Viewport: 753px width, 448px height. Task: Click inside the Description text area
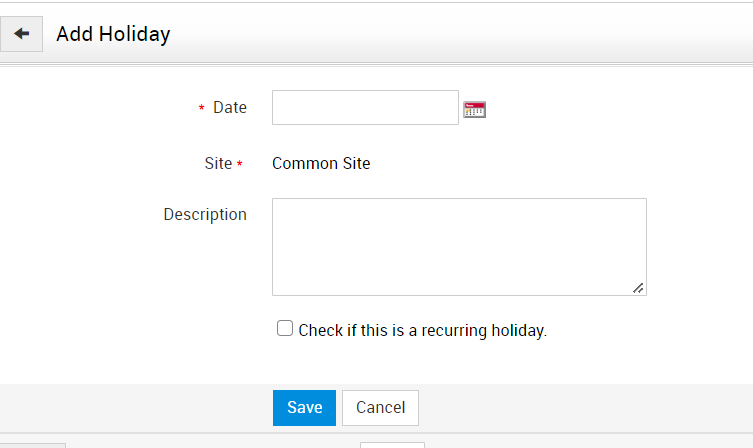pos(459,247)
